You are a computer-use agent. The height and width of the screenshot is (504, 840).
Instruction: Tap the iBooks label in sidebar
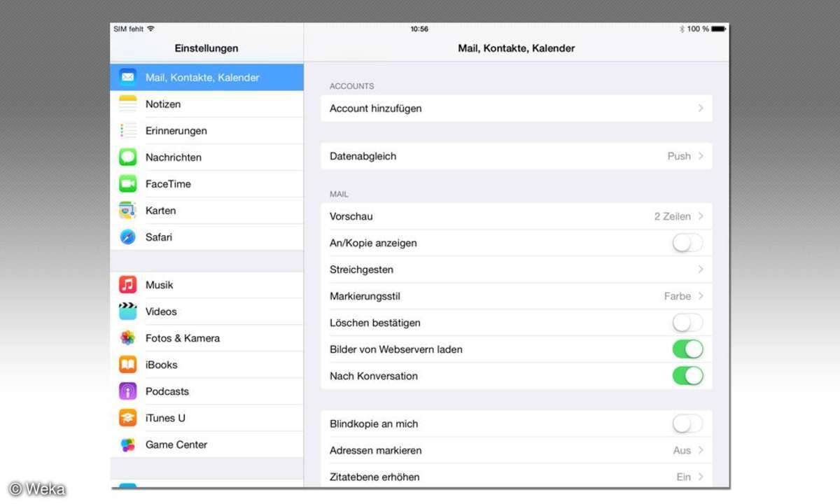coord(161,365)
